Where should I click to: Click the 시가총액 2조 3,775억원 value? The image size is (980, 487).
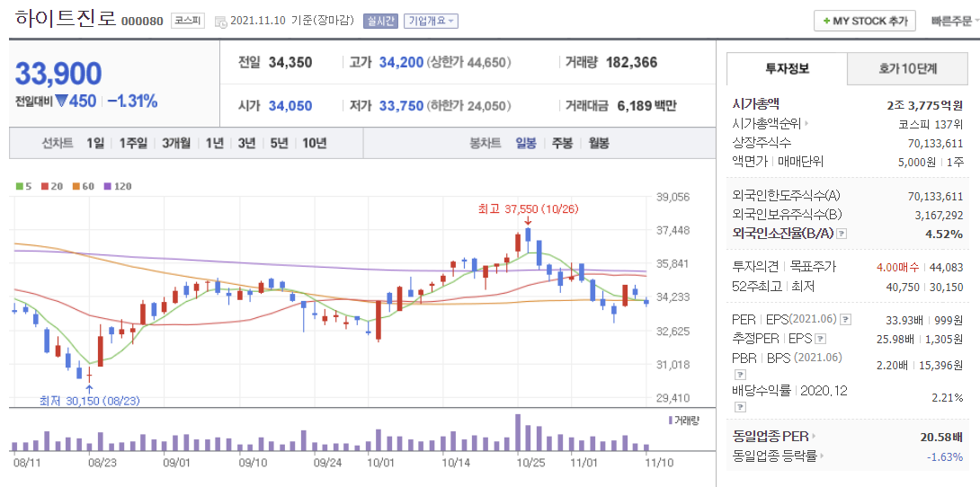click(924, 105)
